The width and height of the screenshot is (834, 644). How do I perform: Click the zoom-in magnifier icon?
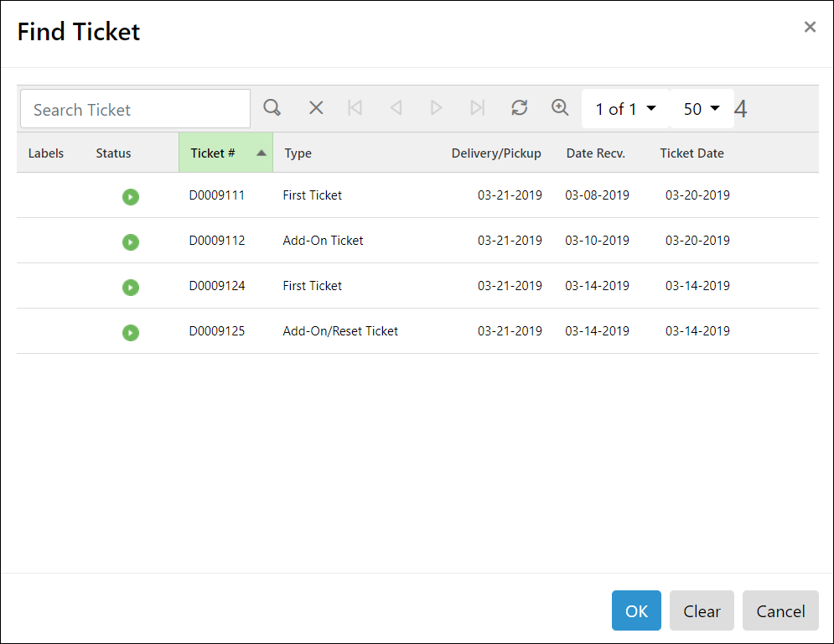tap(560, 108)
